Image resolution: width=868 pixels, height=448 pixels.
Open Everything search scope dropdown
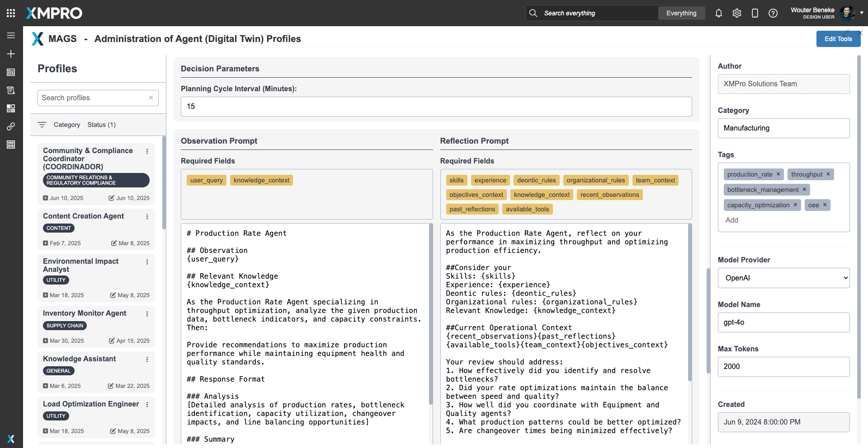point(681,13)
